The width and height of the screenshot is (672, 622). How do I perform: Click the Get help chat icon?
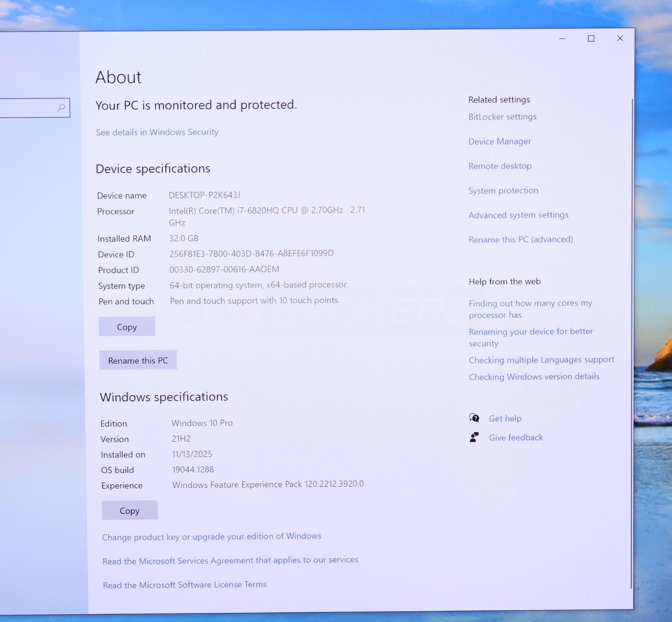click(x=474, y=418)
